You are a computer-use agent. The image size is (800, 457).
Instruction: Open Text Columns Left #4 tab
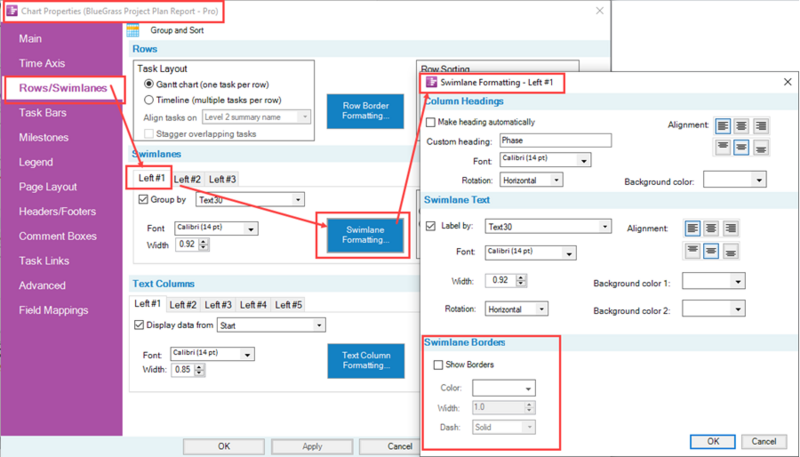(253, 305)
